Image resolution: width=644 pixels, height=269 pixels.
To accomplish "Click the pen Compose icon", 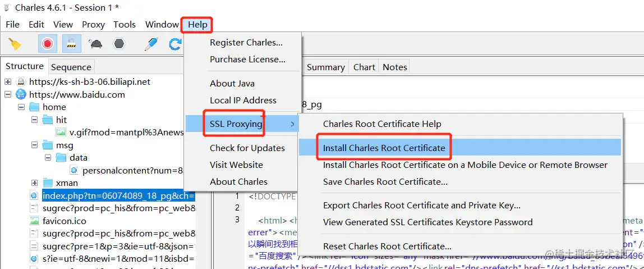I will click(151, 44).
